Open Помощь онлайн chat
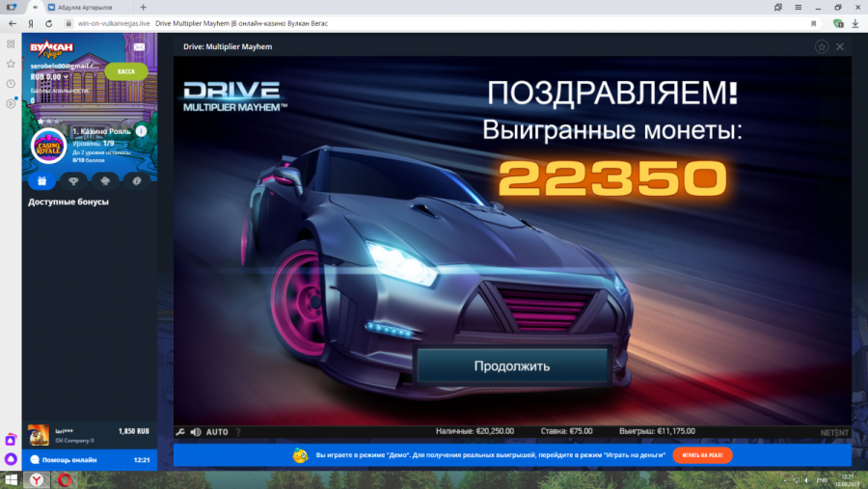868x489 pixels. [x=69, y=460]
